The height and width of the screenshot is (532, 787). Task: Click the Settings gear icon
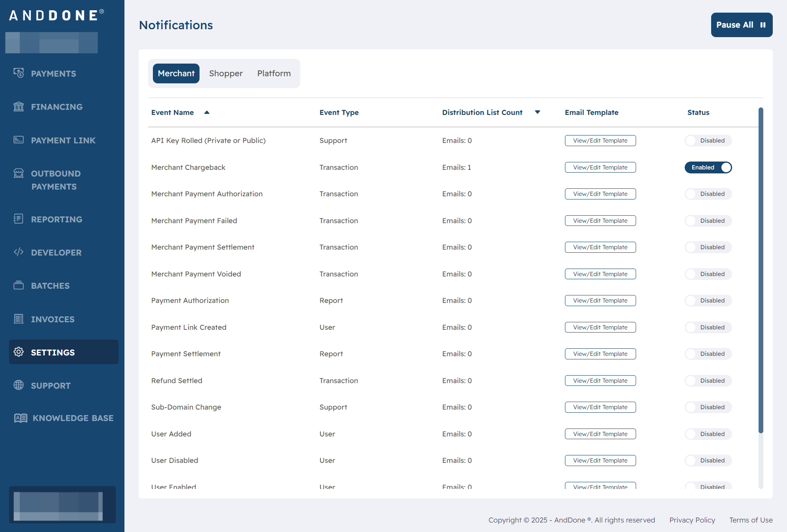point(19,352)
